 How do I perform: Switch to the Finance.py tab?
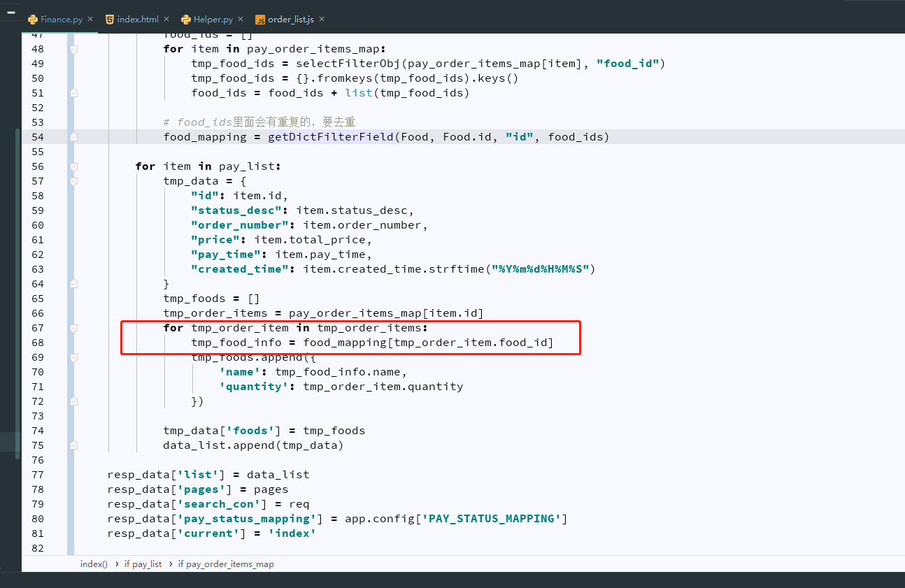[62, 20]
